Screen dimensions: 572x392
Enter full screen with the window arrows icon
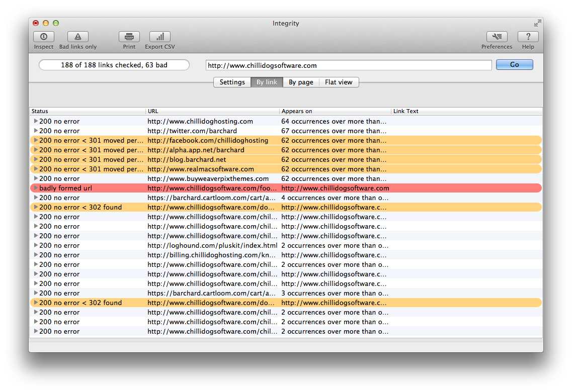pos(537,23)
